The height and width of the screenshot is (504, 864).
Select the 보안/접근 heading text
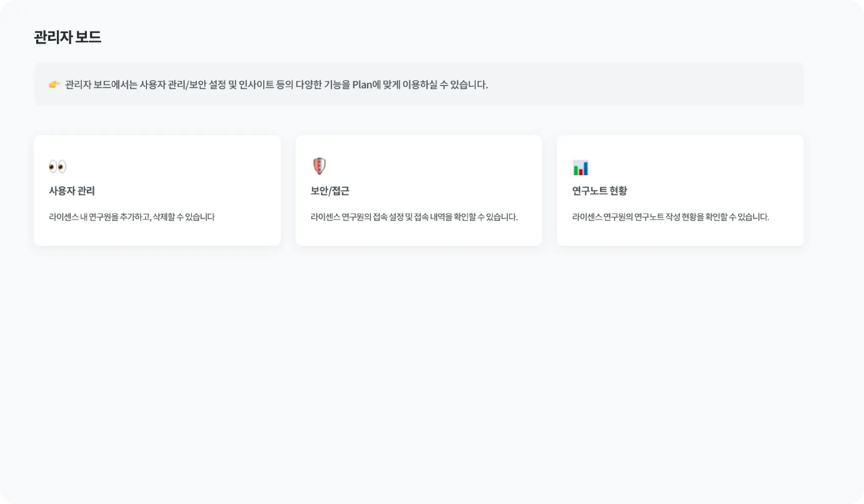click(330, 191)
